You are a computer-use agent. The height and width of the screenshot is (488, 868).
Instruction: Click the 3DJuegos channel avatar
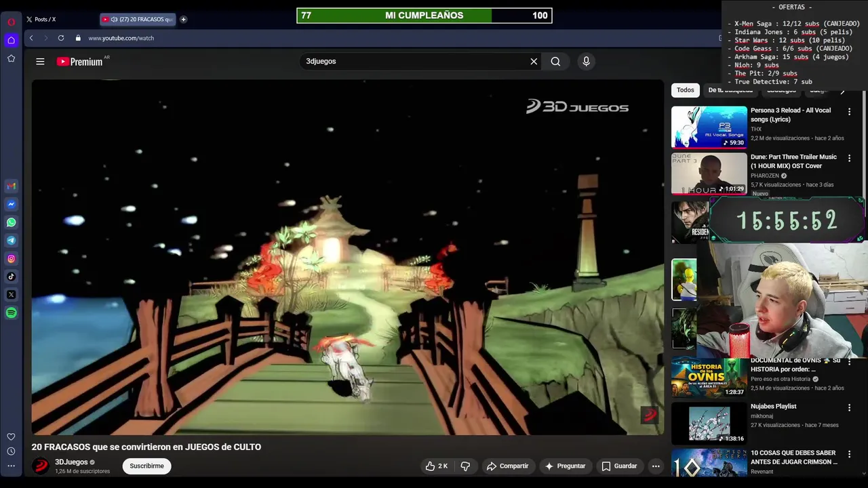point(41,466)
